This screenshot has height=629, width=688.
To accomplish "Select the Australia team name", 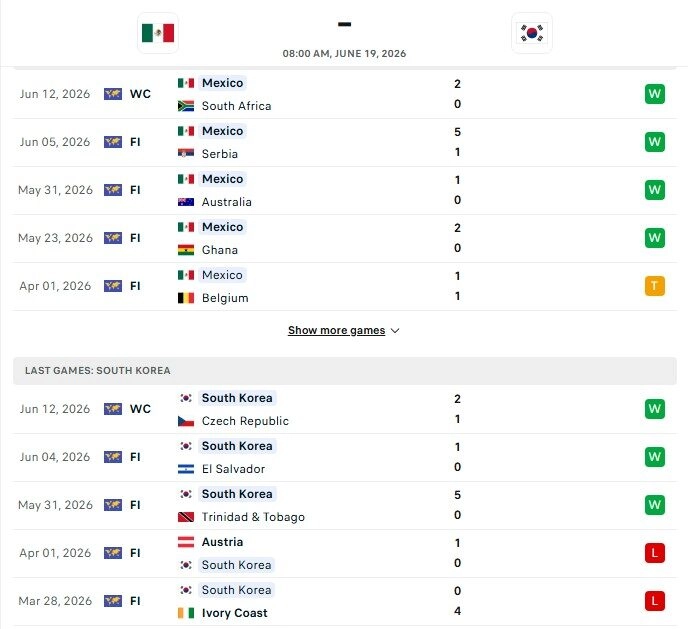I will coord(227,202).
